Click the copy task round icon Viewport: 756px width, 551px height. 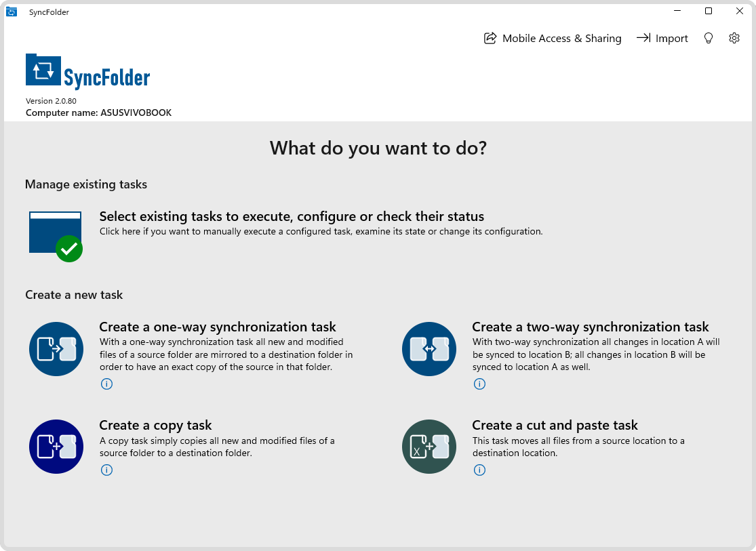point(56,447)
